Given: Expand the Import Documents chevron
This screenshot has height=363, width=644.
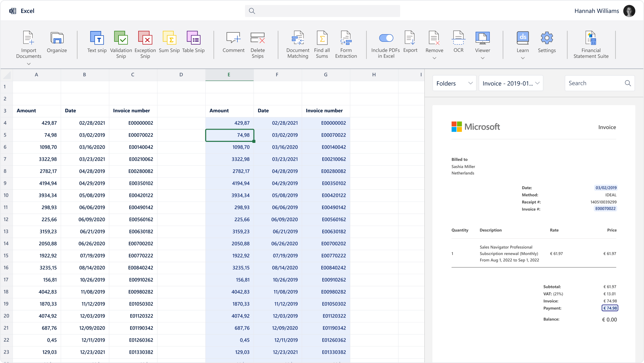Looking at the screenshot, I should click(29, 64).
